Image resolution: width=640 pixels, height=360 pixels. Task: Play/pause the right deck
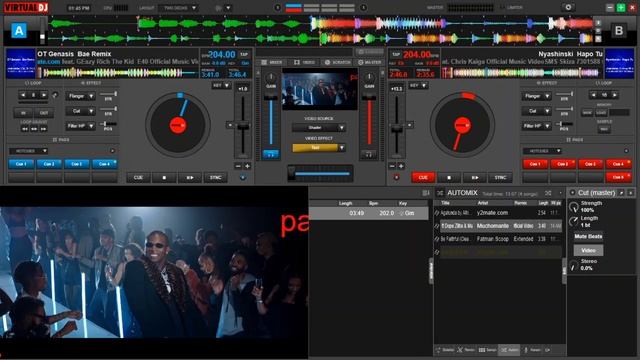(474, 178)
